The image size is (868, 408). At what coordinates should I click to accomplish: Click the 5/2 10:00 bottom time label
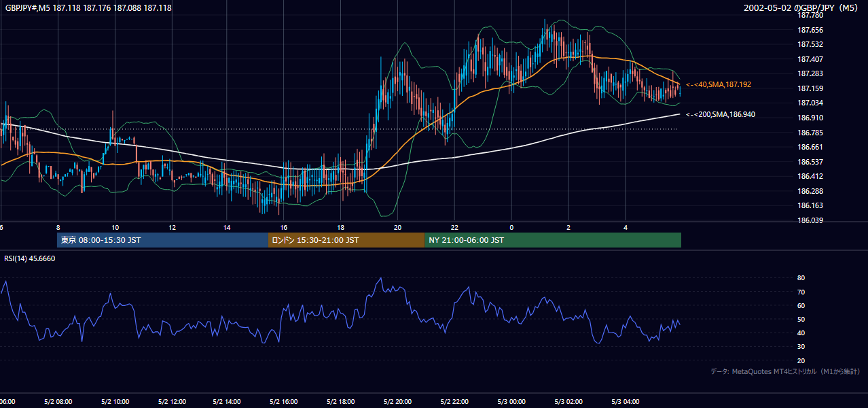[x=115, y=402]
